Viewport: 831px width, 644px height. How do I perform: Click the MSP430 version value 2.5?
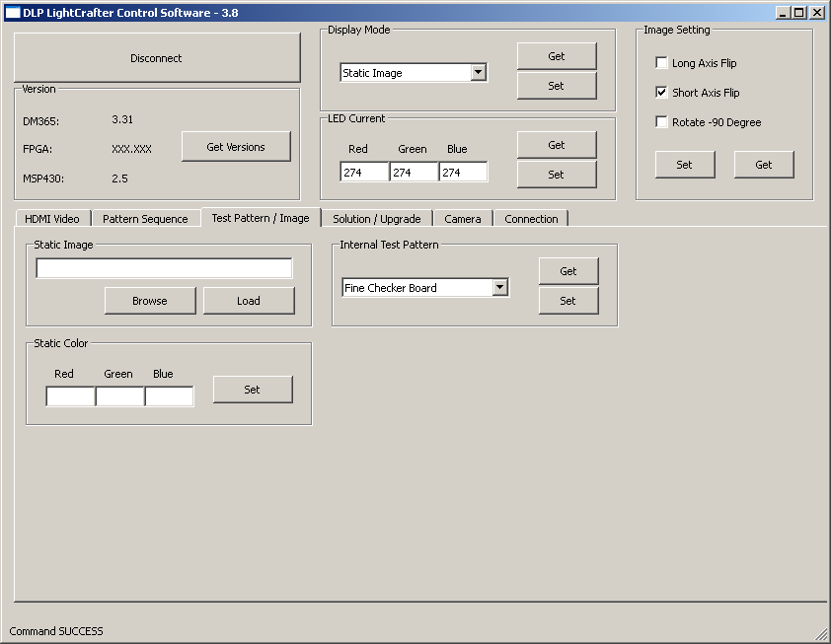(x=119, y=179)
